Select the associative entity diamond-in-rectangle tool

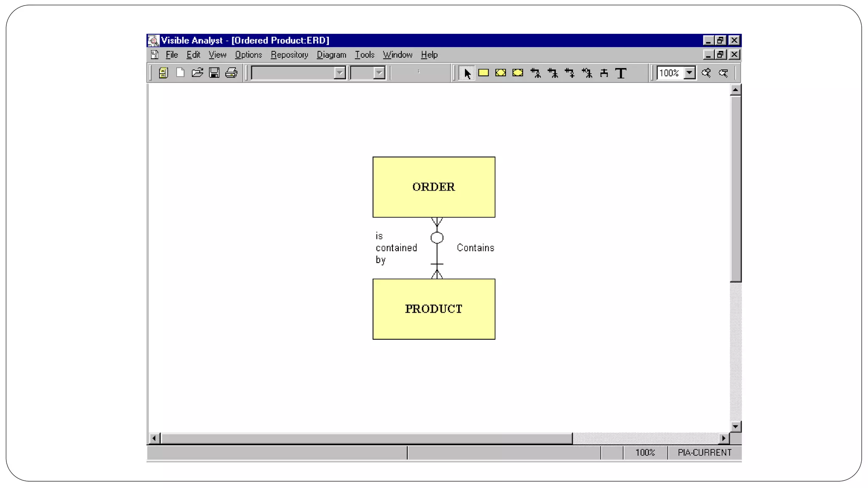(x=501, y=73)
